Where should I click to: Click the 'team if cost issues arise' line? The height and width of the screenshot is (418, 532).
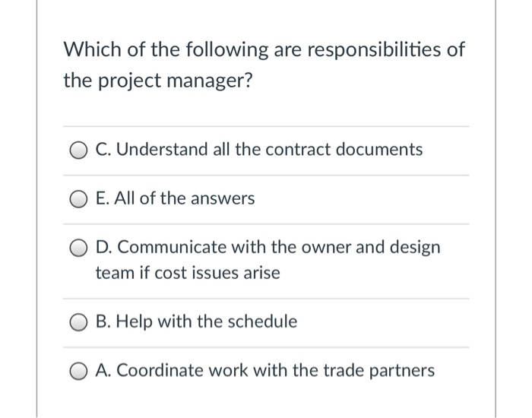188,272
